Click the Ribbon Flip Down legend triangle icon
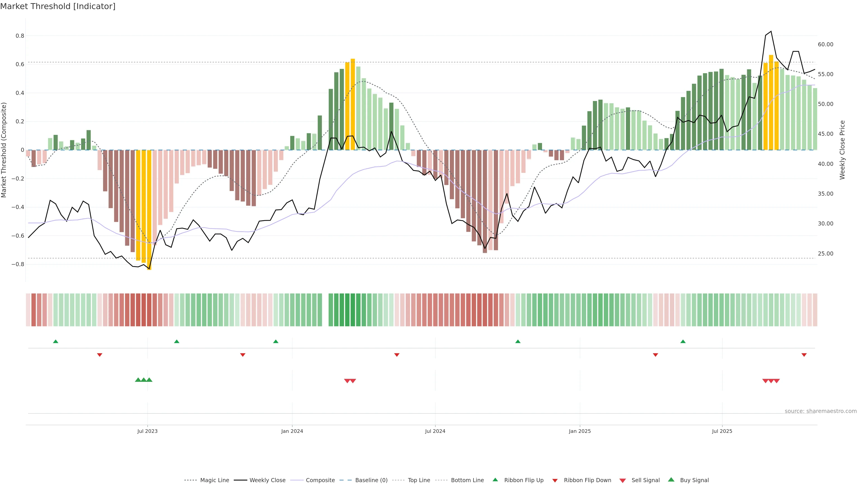 click(555, 481)
